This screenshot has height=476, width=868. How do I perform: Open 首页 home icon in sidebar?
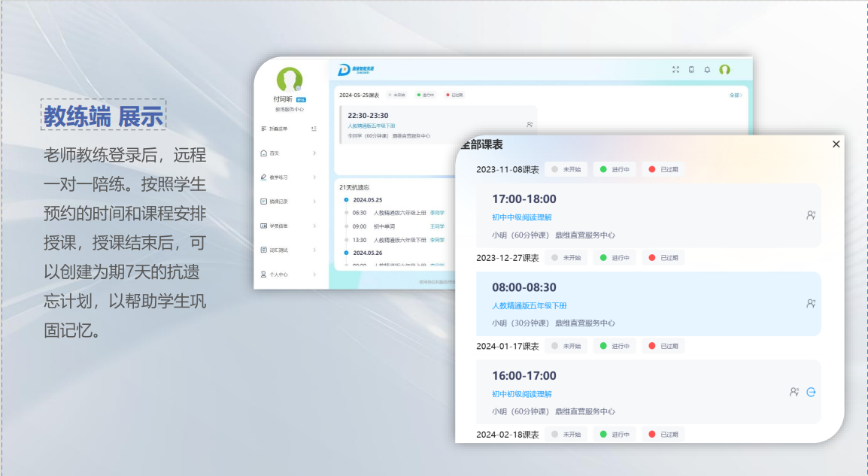263,153
